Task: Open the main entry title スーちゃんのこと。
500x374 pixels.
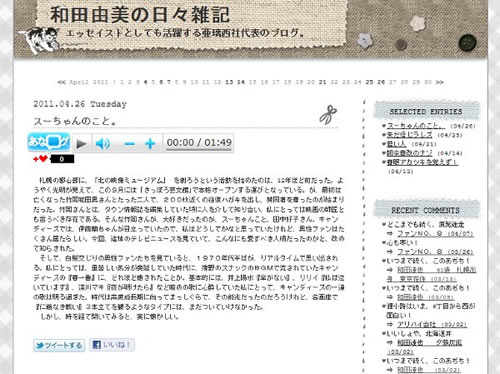Action: pyautogui.click(x=75, y=121)
